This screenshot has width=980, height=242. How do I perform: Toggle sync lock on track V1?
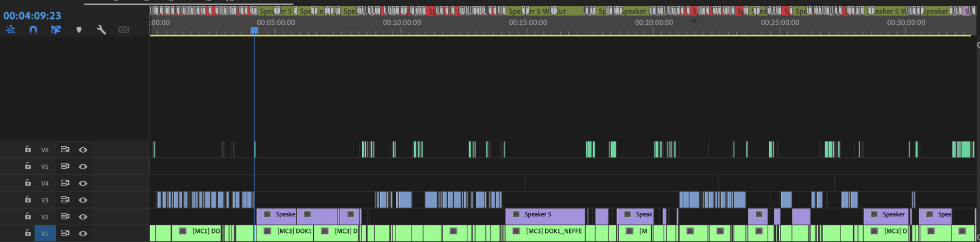point(65,233)
